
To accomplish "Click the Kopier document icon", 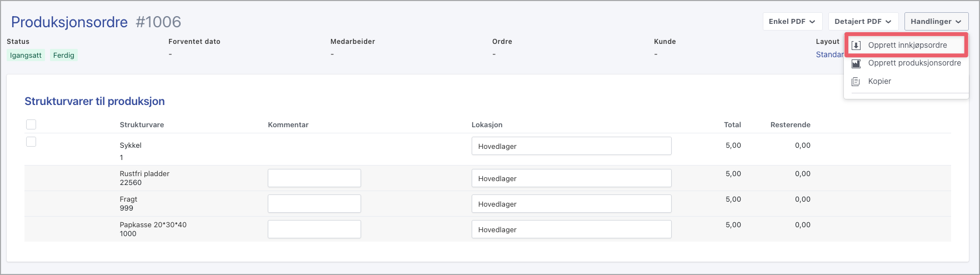I will click(856, 82).
